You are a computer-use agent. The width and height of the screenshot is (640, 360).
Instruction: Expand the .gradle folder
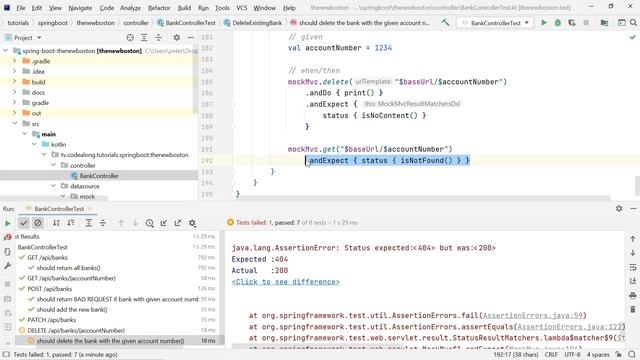click(14, 61)
